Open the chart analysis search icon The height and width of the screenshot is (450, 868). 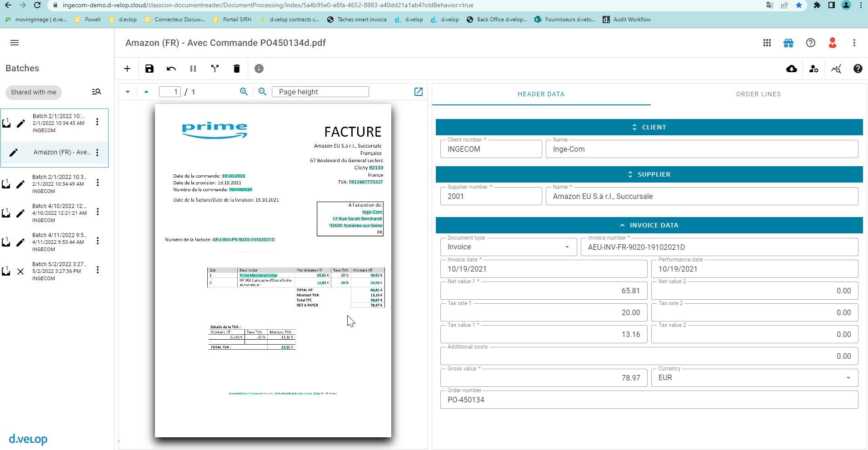tap(836, 69)
